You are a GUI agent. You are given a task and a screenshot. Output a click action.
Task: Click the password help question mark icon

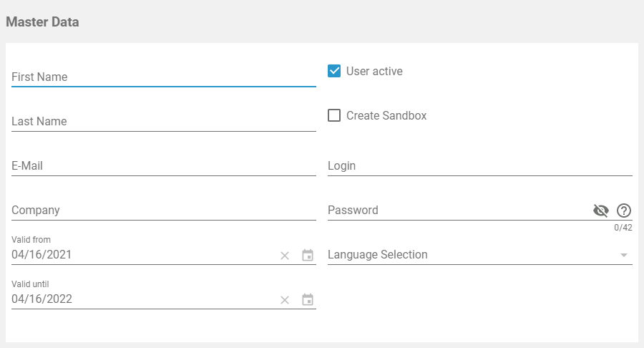[624, 211]
